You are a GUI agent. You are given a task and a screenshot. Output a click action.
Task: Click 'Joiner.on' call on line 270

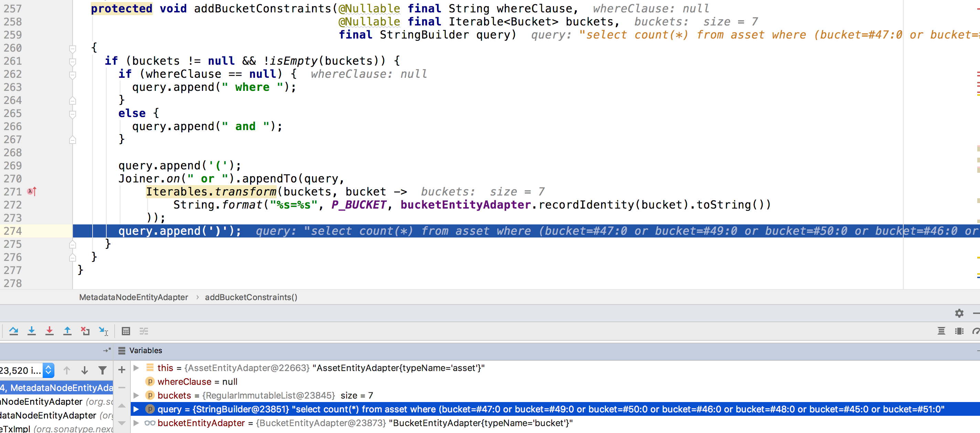[149, 178]
